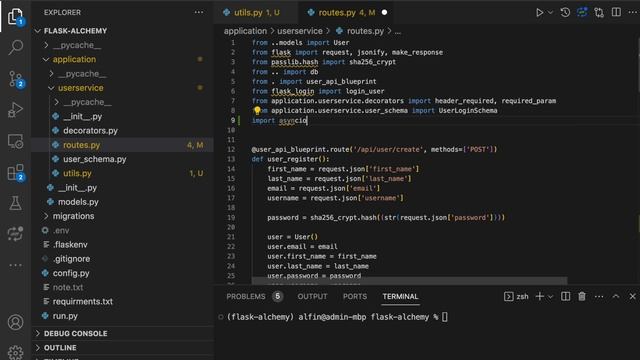Click in the terminal prompt input
Screen dimensions: 640x360
444,317
